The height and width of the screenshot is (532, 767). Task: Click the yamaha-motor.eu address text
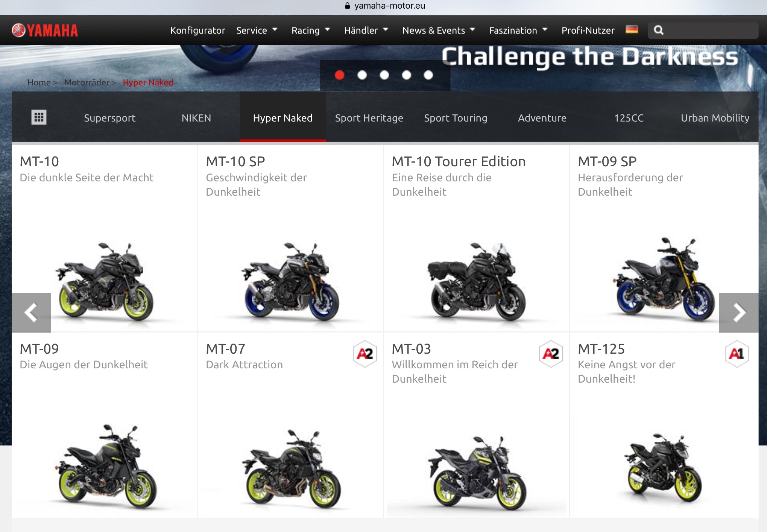(390, 6)
